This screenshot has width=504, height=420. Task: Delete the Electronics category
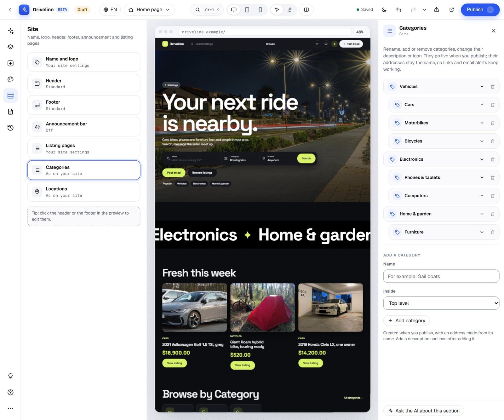[492, 159]
